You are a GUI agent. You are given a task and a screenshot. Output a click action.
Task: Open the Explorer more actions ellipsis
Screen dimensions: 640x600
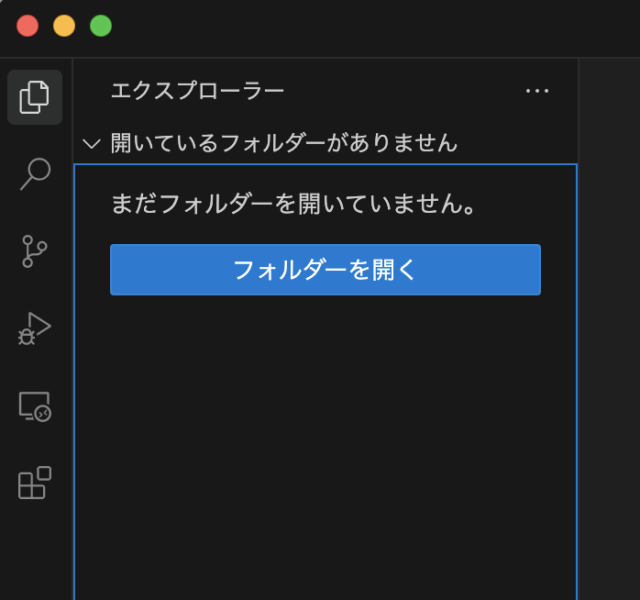pyautogui.click(x=537, y=91)
